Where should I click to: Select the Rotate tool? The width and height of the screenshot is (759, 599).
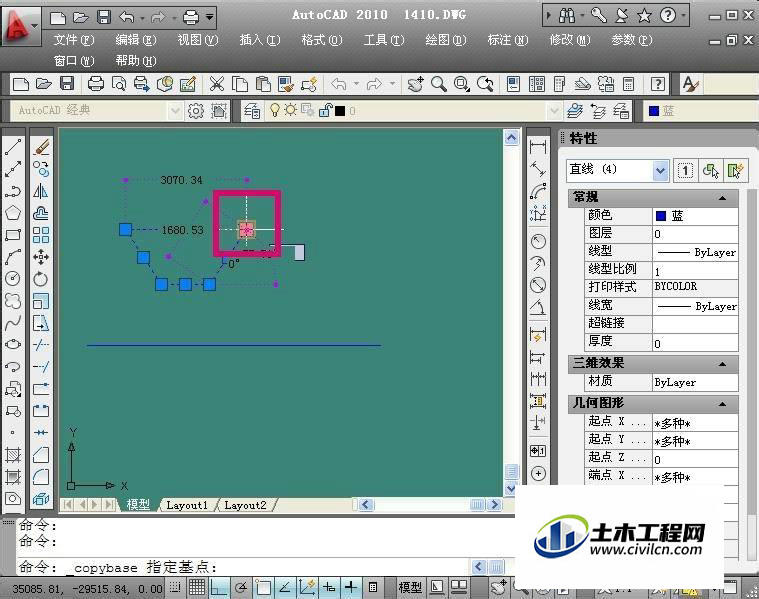(x=41, y=278)
